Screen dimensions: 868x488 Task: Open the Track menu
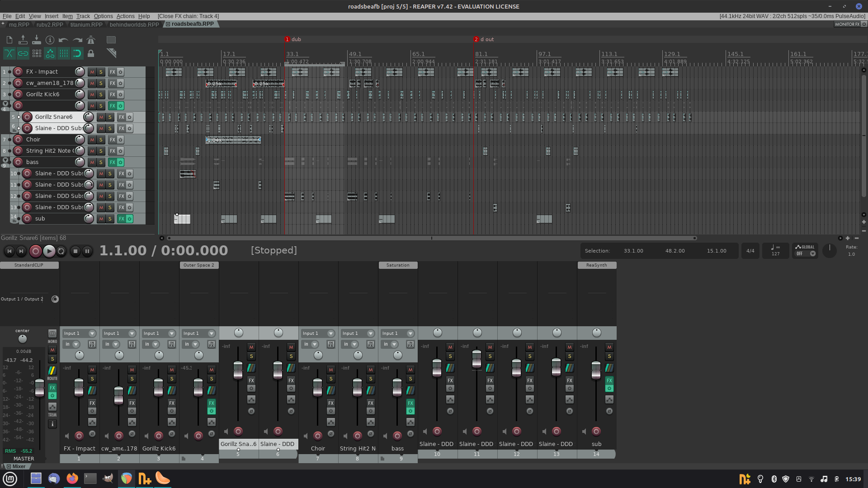(x=83, y=16)
